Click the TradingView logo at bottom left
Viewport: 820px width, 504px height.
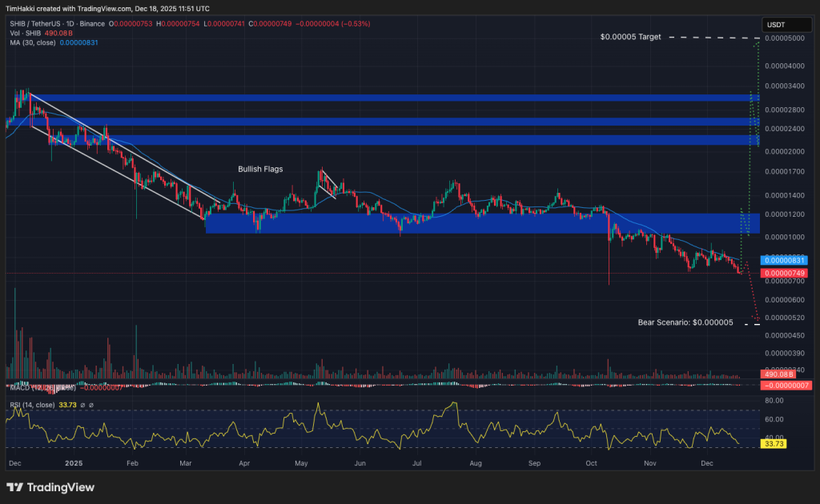coord(50,487)
